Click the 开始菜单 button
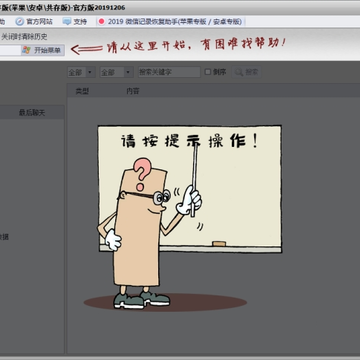Screen dimensions: 360x360 click(43, 50)
